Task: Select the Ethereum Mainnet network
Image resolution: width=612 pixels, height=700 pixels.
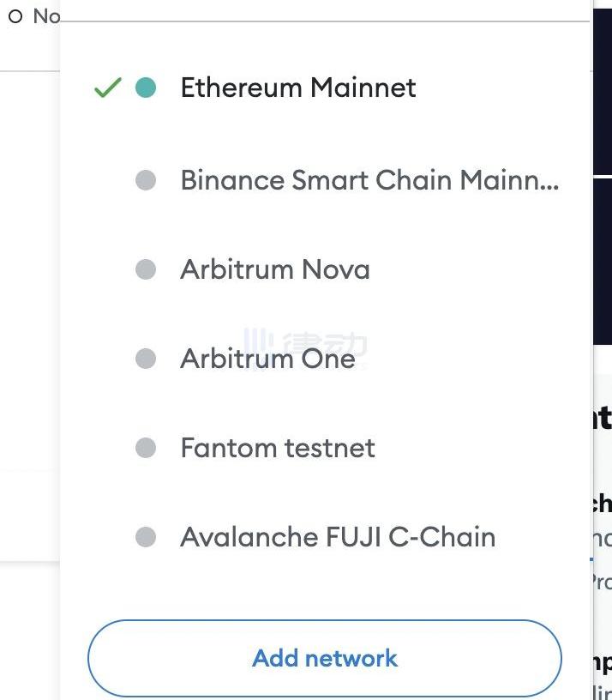Action: pyautogui.click(x=297, y=87)
